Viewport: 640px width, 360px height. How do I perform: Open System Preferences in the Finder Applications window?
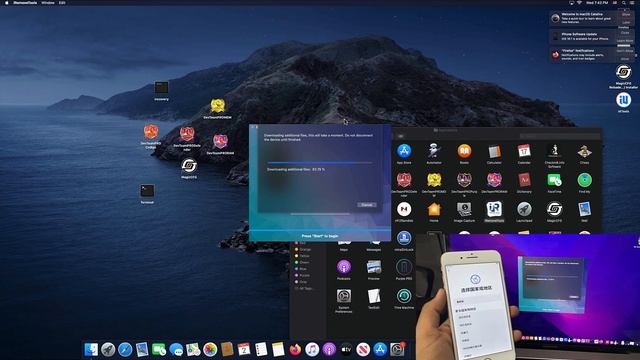pyautogui.click(x=344, y=296)
